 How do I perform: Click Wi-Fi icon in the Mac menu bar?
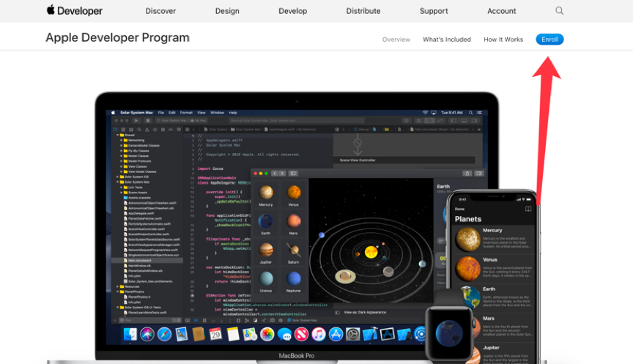425,113
